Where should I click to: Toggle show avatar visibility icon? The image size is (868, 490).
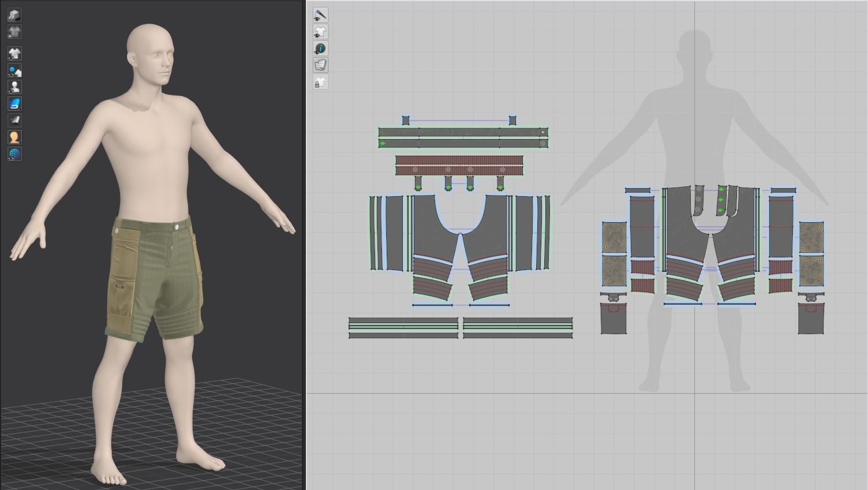point(14,87)
